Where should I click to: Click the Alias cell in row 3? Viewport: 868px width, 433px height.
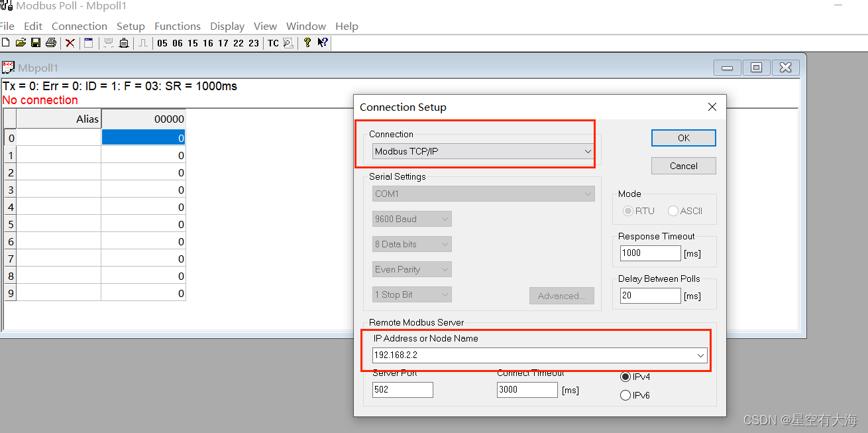point(59,190)
